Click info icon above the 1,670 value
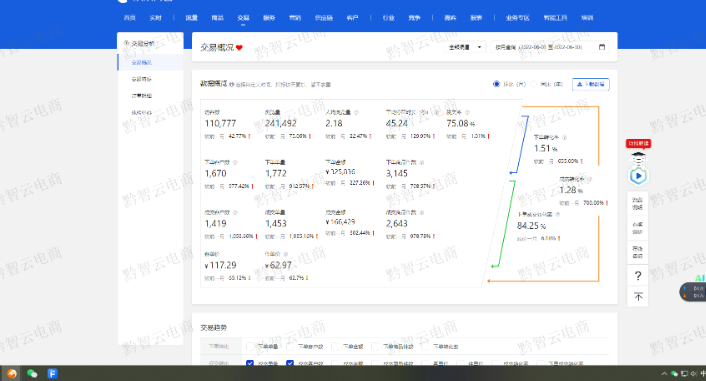Image resolution: width=706 pixels, height=381 pixels. coord(235,162)
